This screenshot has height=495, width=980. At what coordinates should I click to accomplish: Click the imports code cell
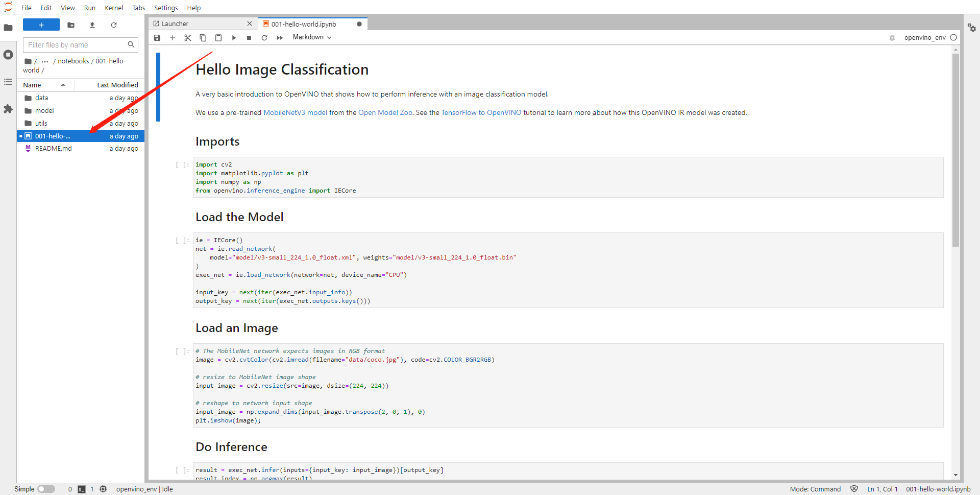click(568, 177)
